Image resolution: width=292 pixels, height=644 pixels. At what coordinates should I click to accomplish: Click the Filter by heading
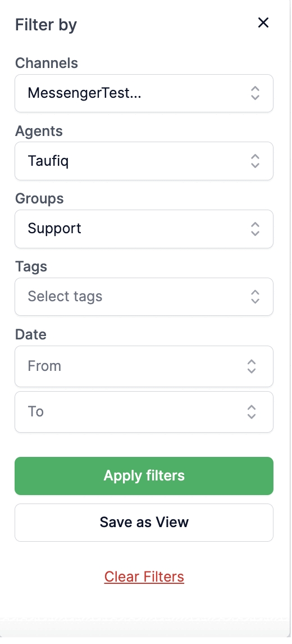pos(46,25)
